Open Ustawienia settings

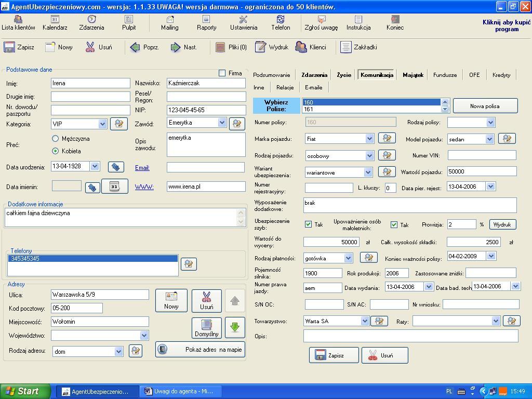(x=244, y=23)
